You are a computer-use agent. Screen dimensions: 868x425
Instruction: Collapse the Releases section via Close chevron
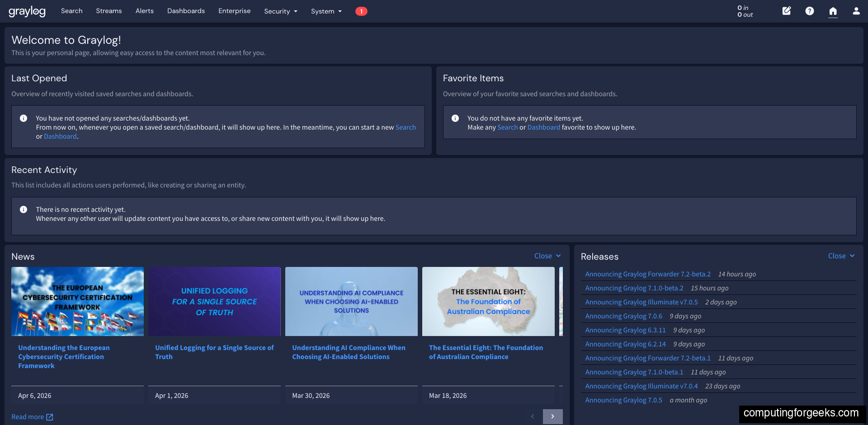click(841, 256)
